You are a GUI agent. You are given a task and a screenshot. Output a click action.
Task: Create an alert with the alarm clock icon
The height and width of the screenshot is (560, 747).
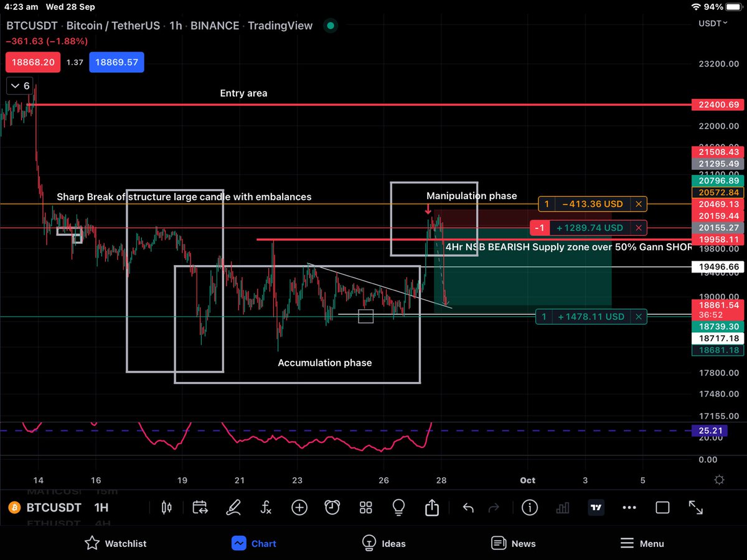(333, 508)
